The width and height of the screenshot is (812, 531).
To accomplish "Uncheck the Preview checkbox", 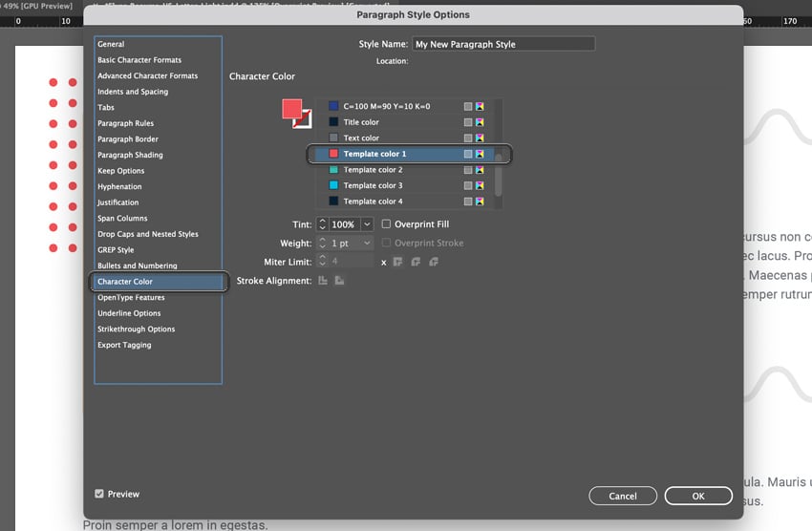I will click(x=99, y=494).
